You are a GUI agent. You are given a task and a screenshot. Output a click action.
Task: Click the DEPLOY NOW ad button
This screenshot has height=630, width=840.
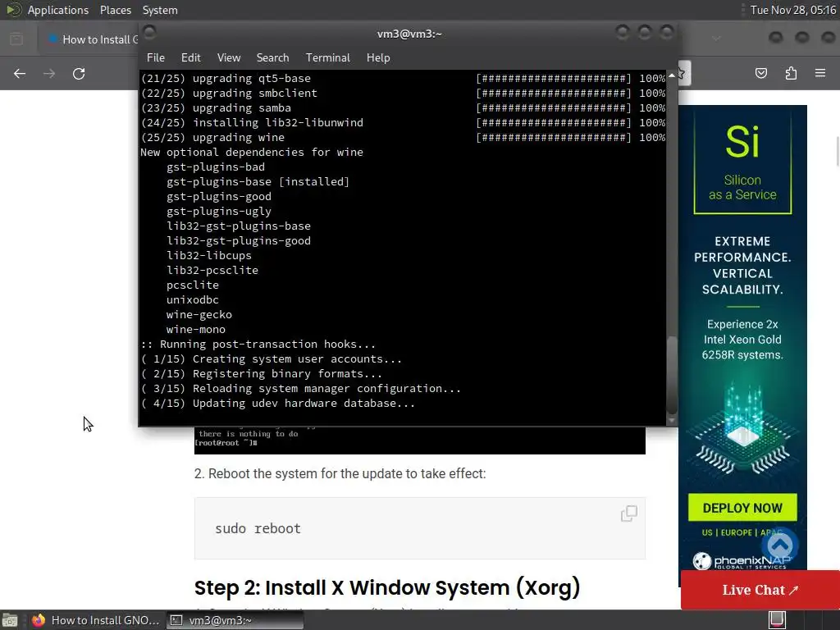742,507
